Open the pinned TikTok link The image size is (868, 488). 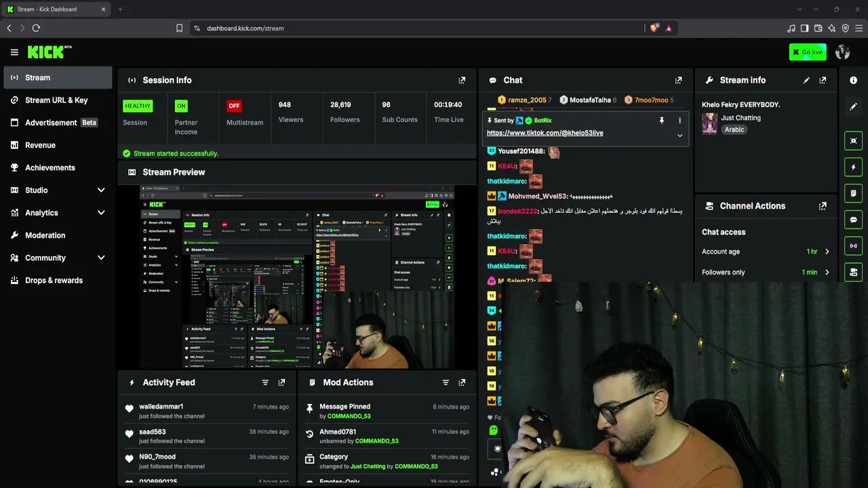pyautogui.click(x=545, y=133)
